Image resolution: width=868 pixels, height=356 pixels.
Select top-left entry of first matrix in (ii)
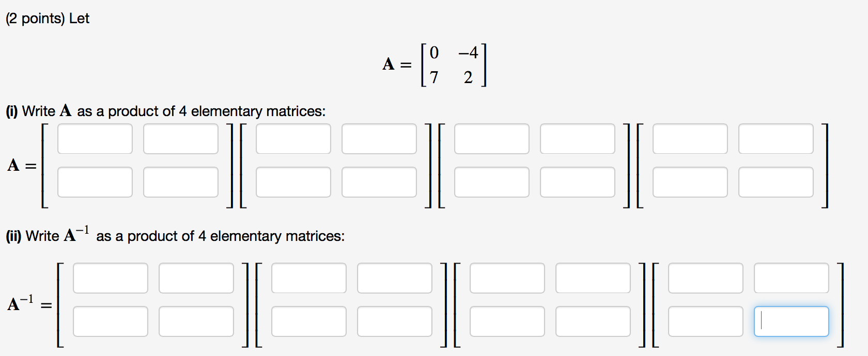(x=111, y=278)
